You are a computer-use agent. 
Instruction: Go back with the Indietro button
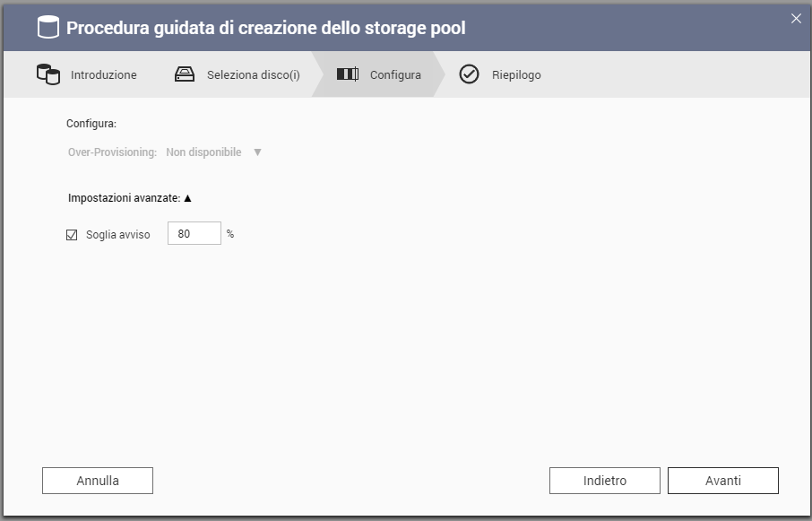(x=604, y=481)
